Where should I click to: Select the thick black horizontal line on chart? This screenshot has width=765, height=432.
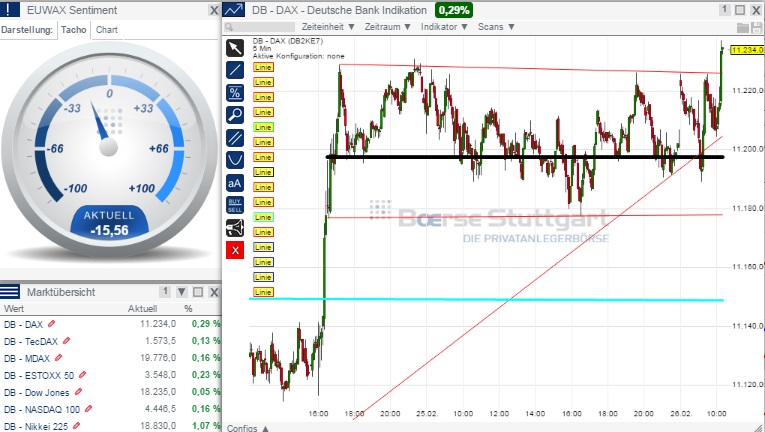(525, 157)
